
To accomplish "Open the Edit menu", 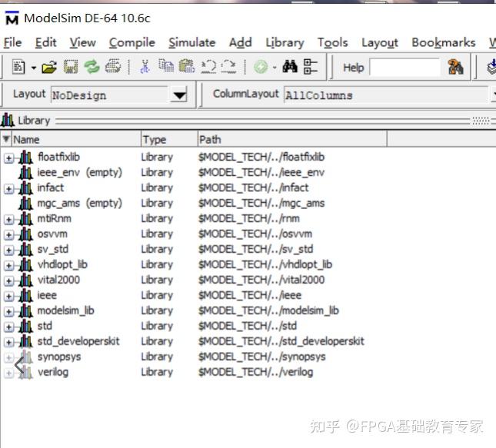I will [45, 42].
